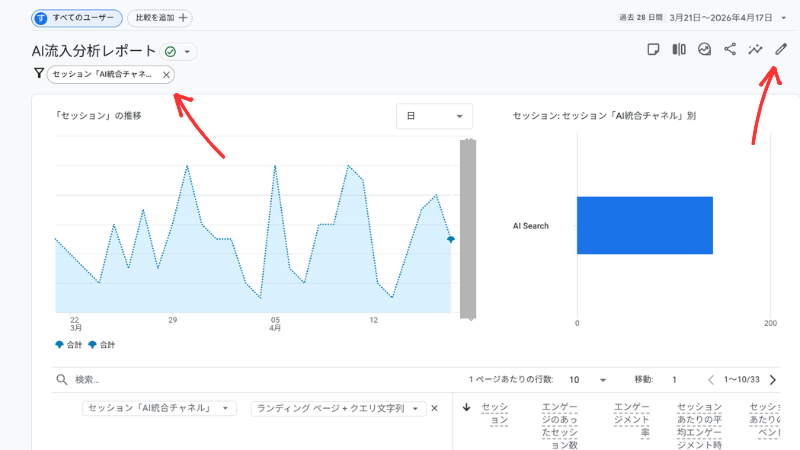Click the funnel filter icon
The width and height of the screenshot is (800, 450).
tap(38, 74)
